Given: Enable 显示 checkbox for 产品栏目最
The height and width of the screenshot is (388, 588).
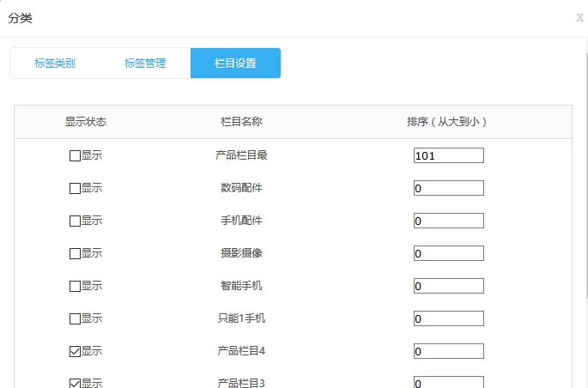Looking at the screenshot, I should pyautogui.click(x=75, y=156).
